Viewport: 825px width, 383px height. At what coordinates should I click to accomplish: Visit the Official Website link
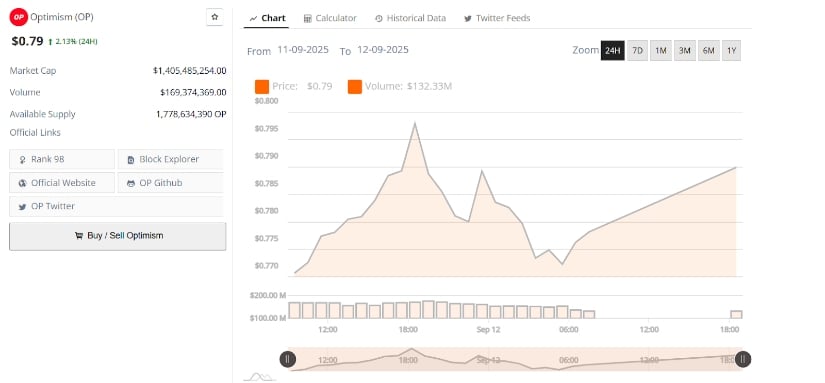[62, 183]
